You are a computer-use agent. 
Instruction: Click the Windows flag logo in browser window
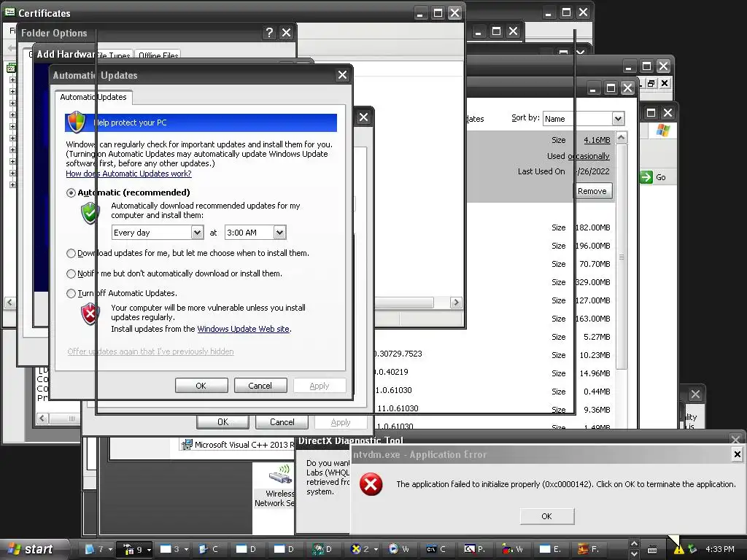click(662, 131)
